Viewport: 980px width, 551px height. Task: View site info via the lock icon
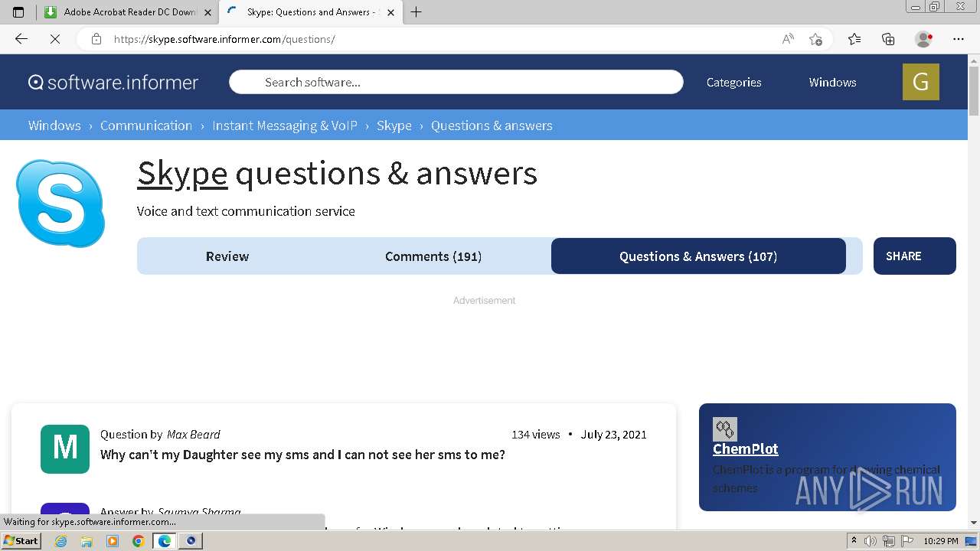[96, 39]
